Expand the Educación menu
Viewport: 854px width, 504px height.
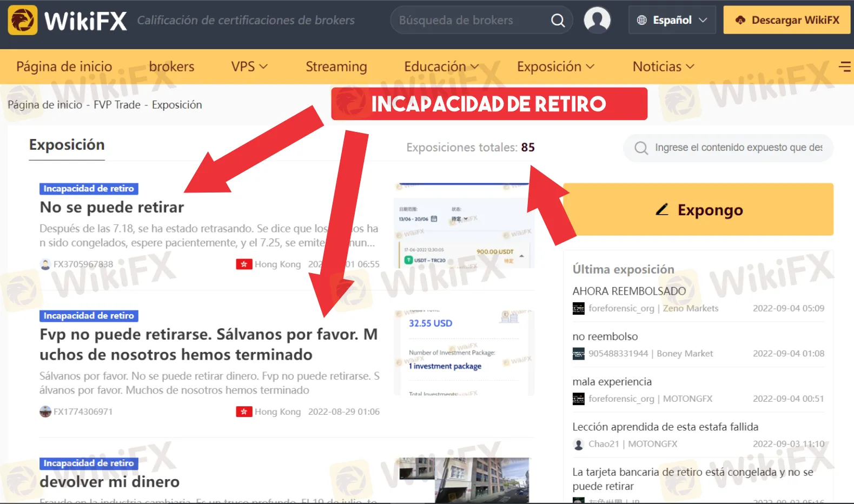pos(441,67)
